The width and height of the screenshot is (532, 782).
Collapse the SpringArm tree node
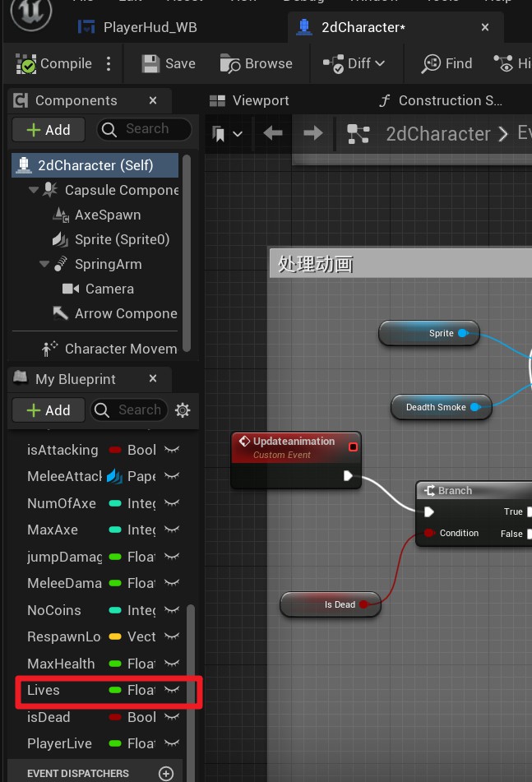[x=44, y=264]
